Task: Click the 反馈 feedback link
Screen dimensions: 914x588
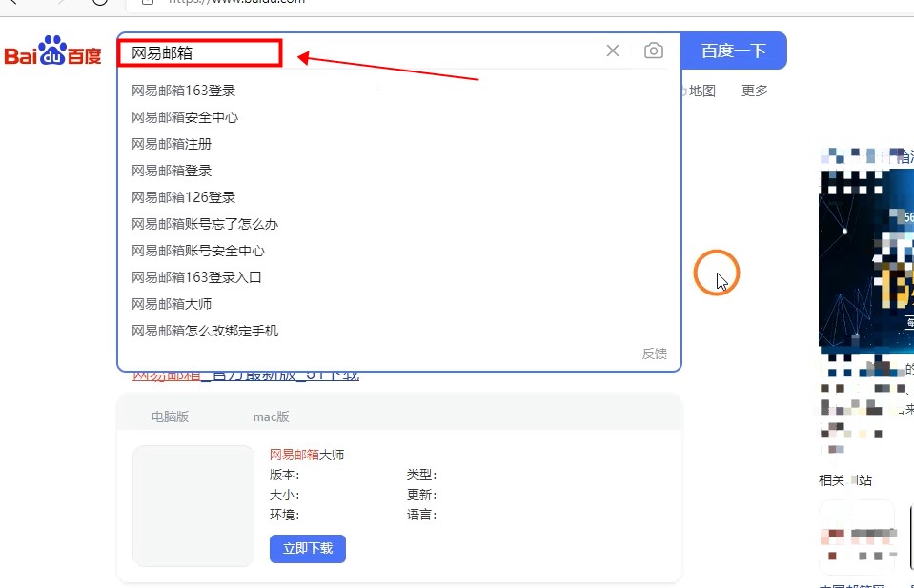Action: click(x=654, y=354)
